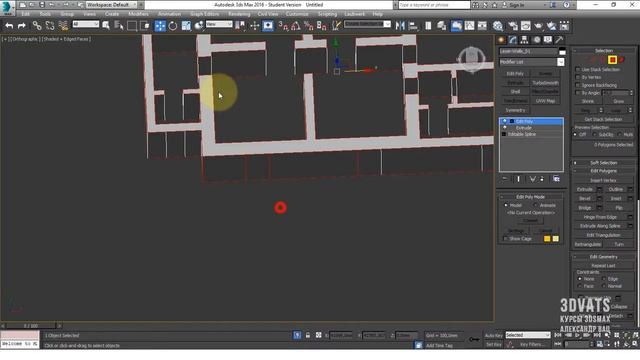Click the Grow selection button
The image size is (640, 360).
click(619, 101)
